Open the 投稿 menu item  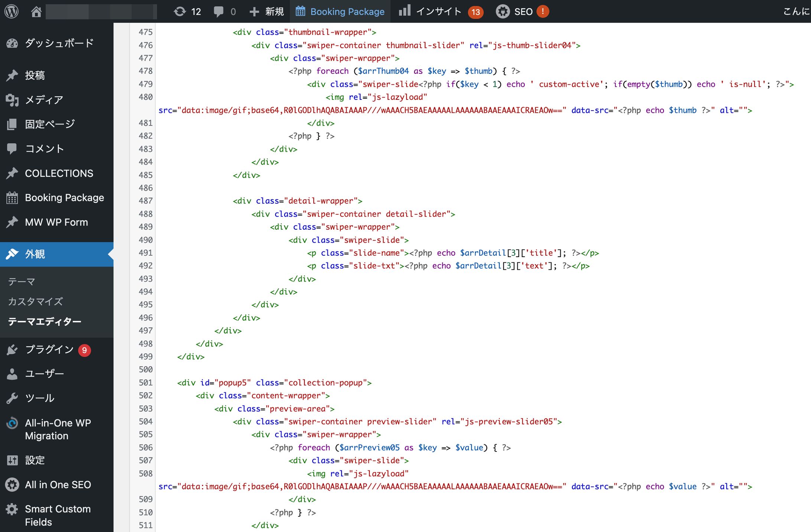[x=35, y=75]
